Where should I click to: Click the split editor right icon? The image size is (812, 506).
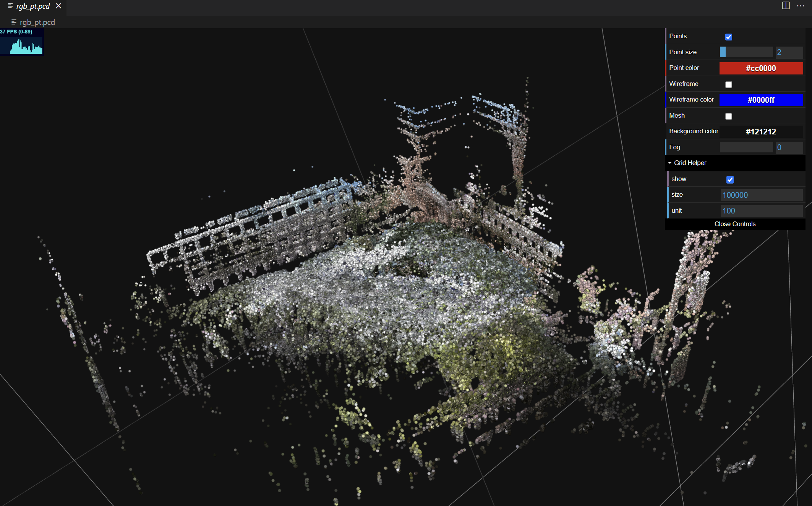786,6
